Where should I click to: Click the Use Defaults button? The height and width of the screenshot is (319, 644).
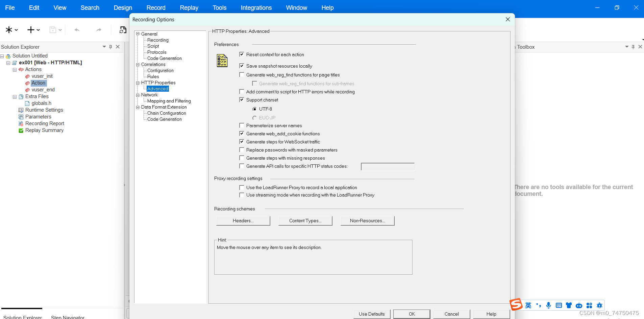point(372,314)
